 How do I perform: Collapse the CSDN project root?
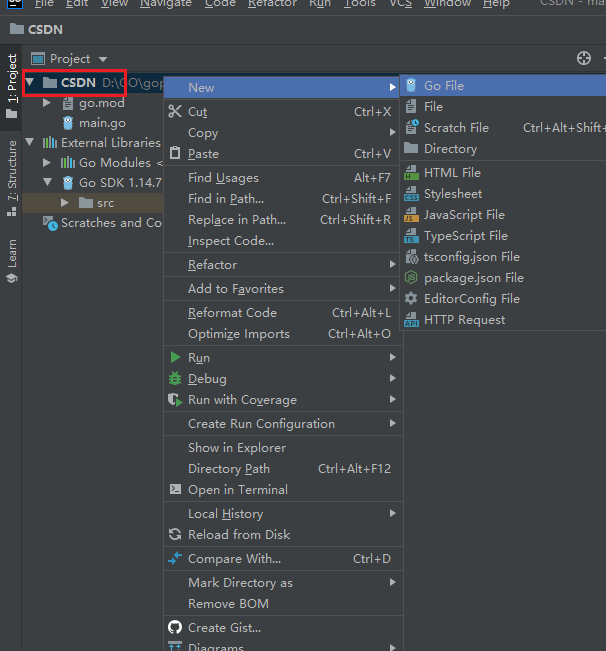tap(29, 82)
